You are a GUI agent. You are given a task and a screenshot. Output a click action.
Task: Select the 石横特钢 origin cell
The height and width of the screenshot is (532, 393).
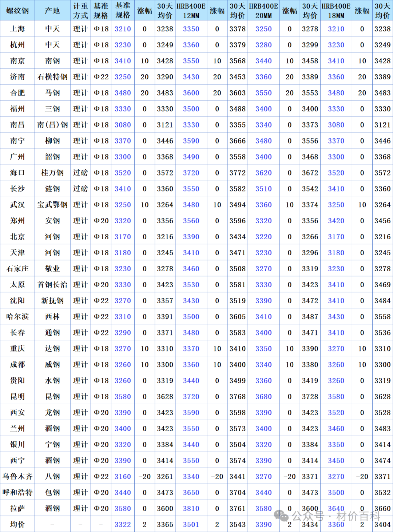point(52,77)
